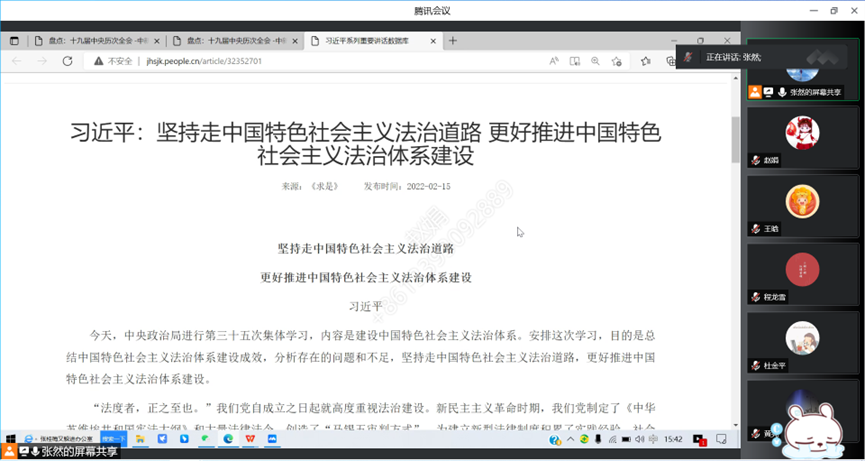Click the blue help tray icon

pos(555,439)
